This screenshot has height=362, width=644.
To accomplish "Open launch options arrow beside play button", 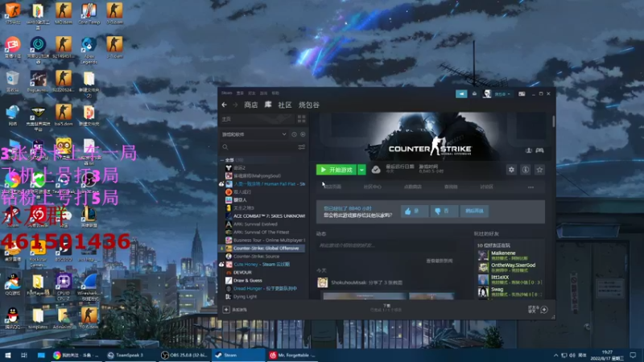I will coord(361,170).
